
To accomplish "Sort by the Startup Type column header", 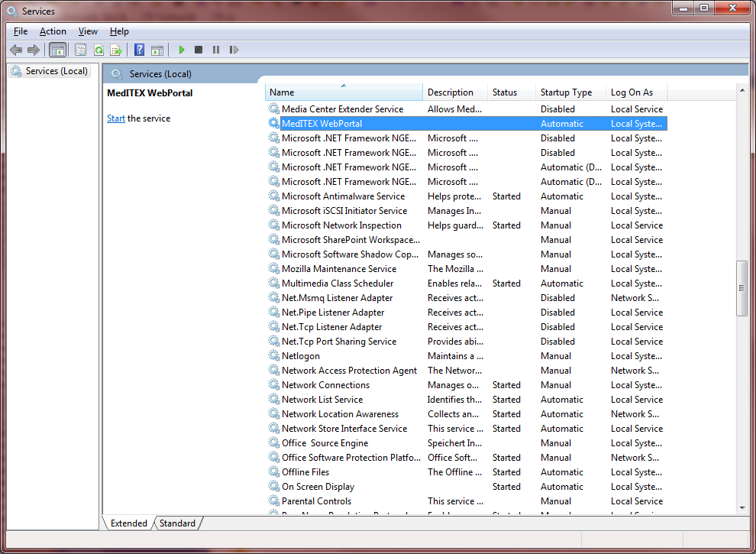I will pos(571,92).
